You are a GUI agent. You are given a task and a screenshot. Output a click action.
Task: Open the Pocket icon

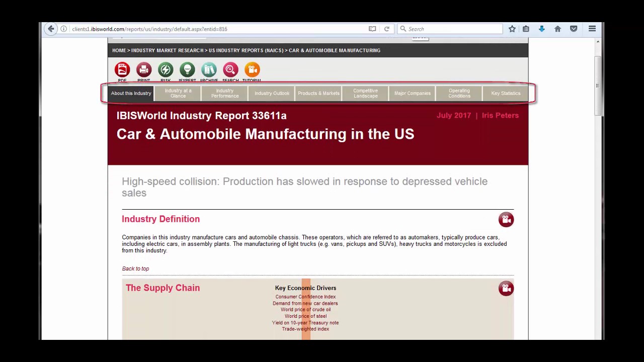574,29
